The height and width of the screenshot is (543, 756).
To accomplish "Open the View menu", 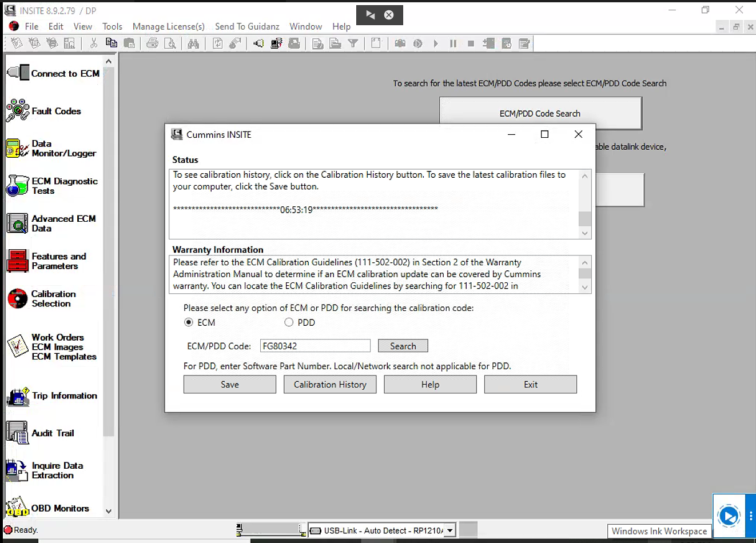I will (x=83, y=26).
